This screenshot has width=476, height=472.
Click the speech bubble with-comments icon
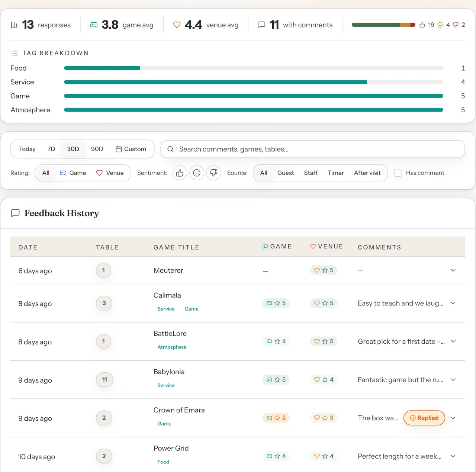(262, 25)
